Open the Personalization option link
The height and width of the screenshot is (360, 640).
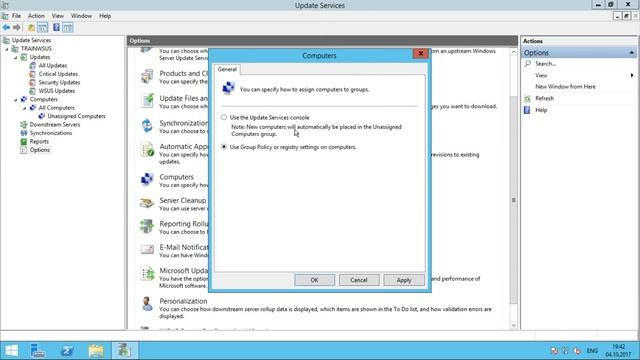coord(183,301)
